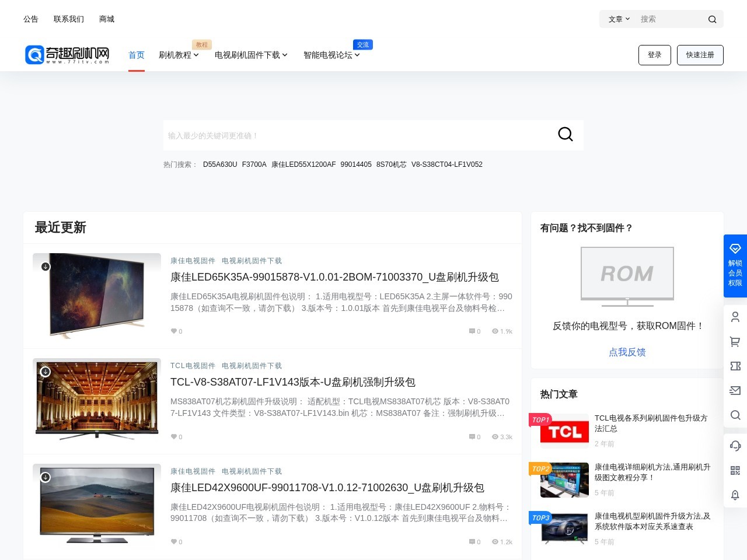The height and width of the screenshot is (560, 747).
Task: Click the diamond unlock membership icon
Action: click(735, 249)
